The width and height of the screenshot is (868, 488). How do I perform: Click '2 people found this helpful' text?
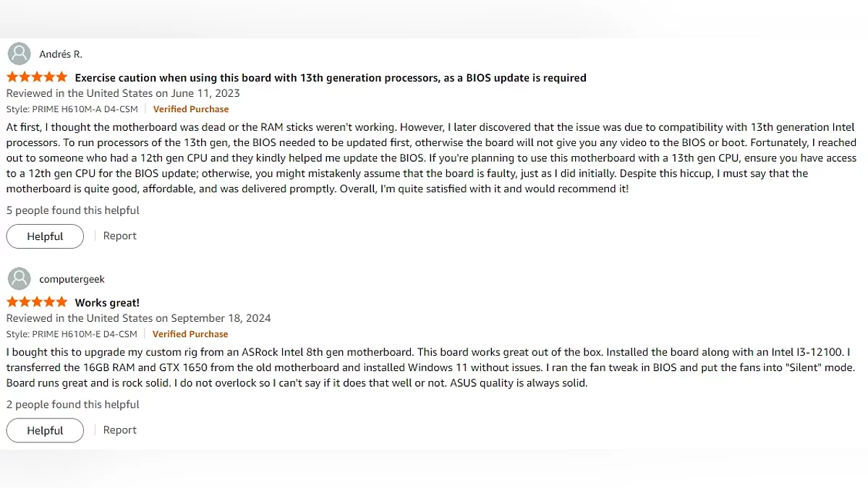click(x=73, y=404)
